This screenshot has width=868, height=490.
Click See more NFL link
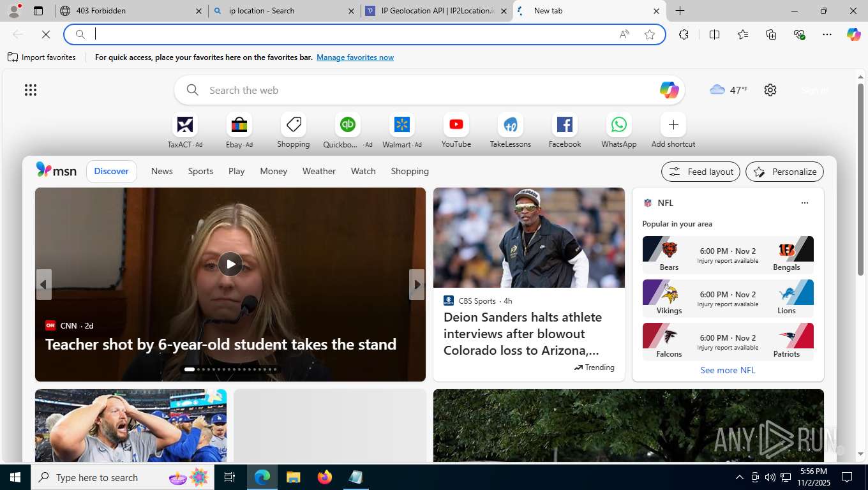click(x=728, y=370)
